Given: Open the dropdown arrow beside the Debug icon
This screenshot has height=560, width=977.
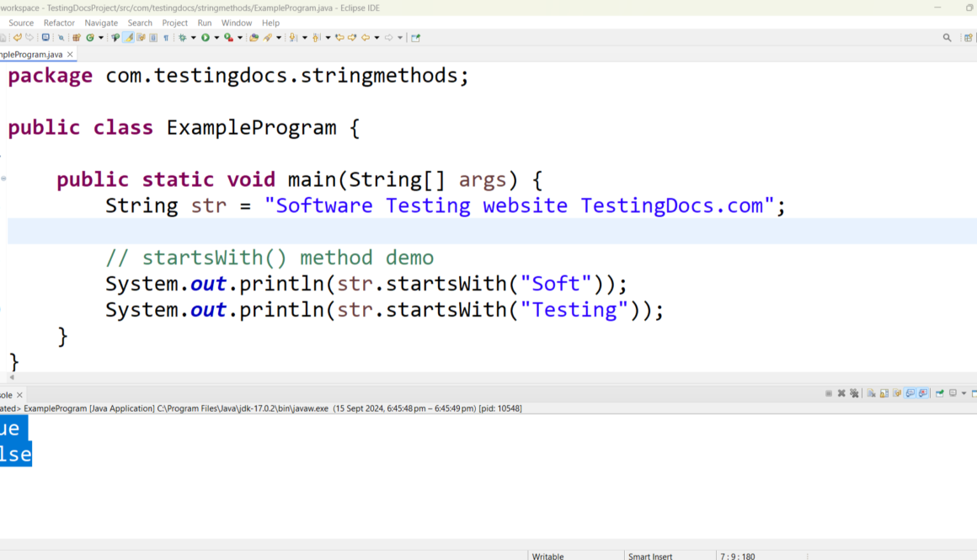Looking at the screenshot, I should coord(193,38).
